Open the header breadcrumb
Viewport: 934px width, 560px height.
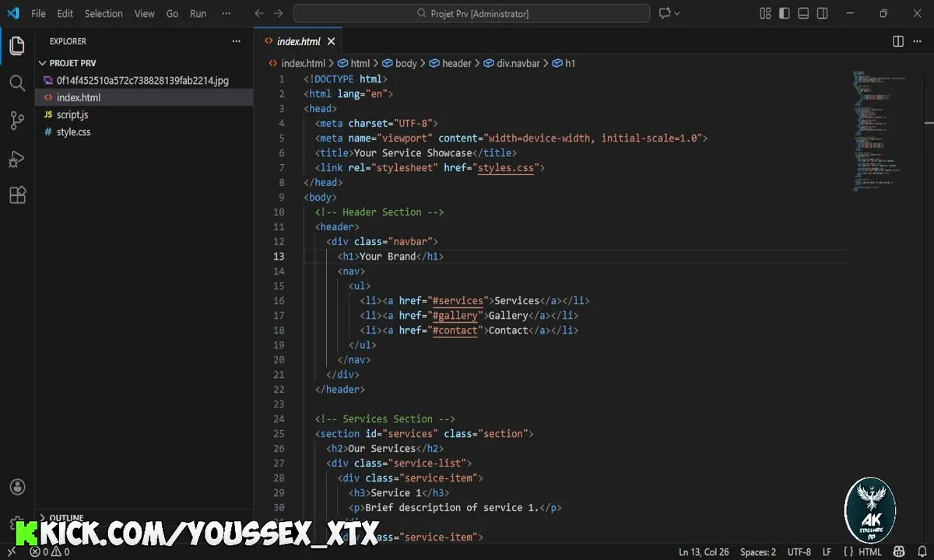[x=451, y=63]
